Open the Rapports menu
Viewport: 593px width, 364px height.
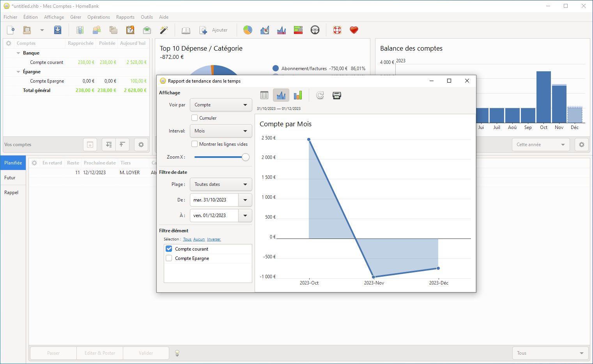coord(125,17)
